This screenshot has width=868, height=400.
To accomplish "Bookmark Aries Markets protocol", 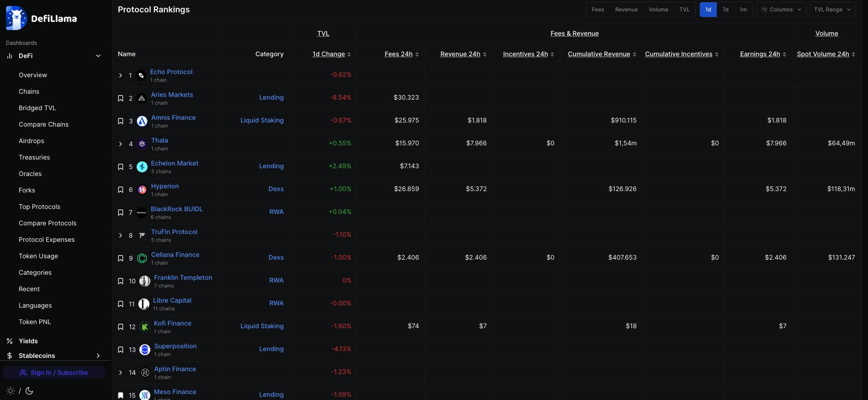I will (x=121, y=98).
